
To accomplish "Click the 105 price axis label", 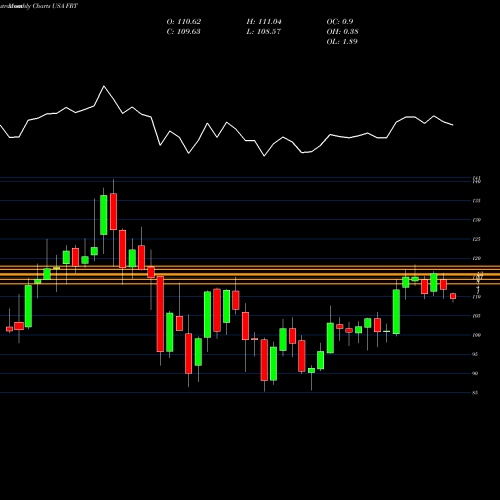I will (476, 316).
